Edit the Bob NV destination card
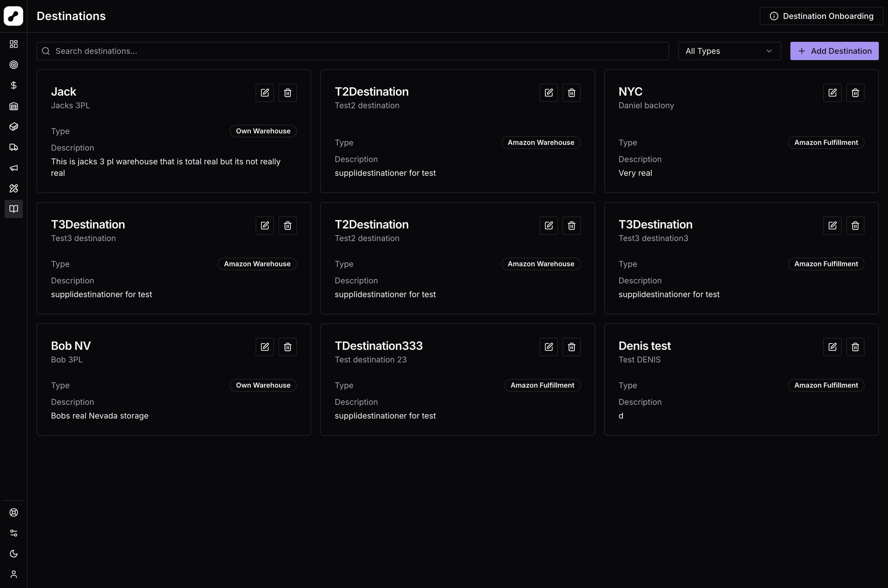Viewport: 888px width, 588px height. coord(265,347)
